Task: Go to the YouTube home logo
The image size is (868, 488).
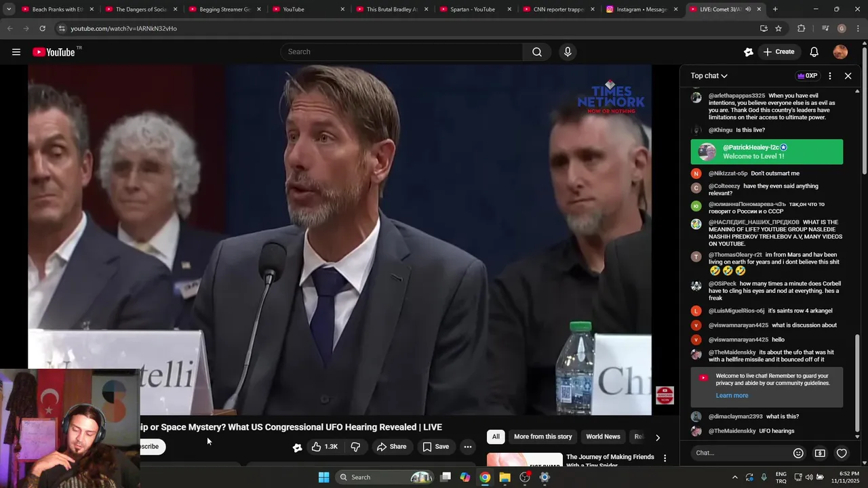Action: [x=54, y=52]
